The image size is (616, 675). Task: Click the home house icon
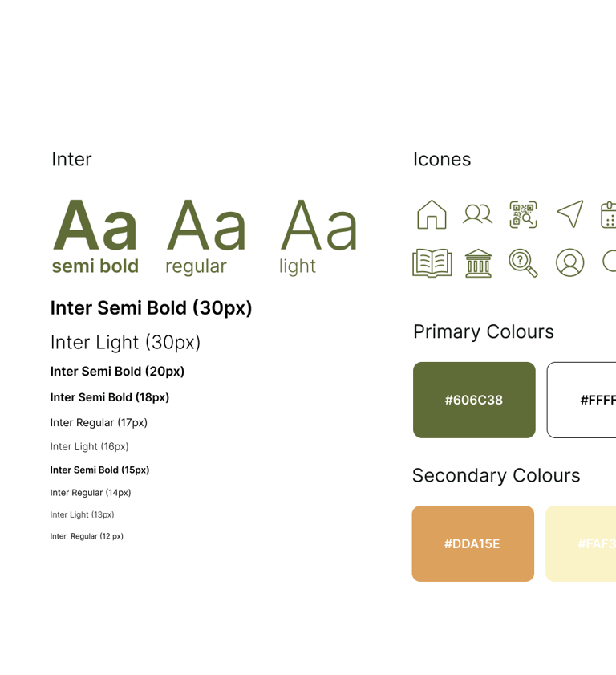[x=432, y=214]
